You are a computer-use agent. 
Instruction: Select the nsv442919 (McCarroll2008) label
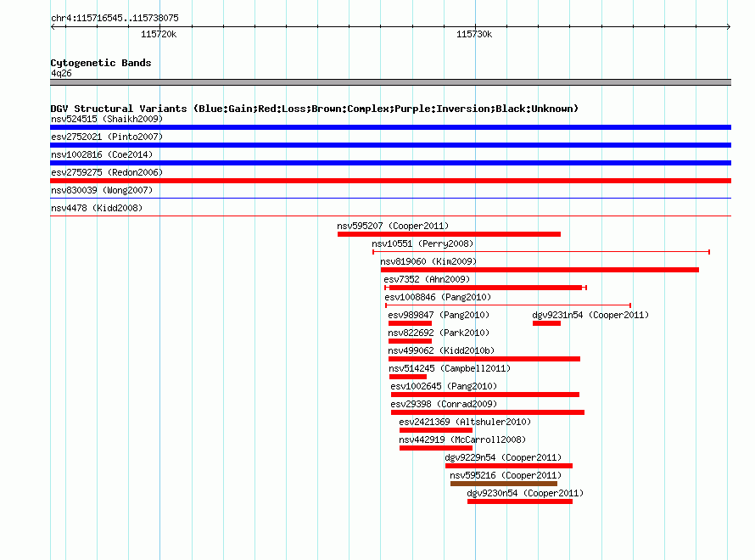pos(462,440)
